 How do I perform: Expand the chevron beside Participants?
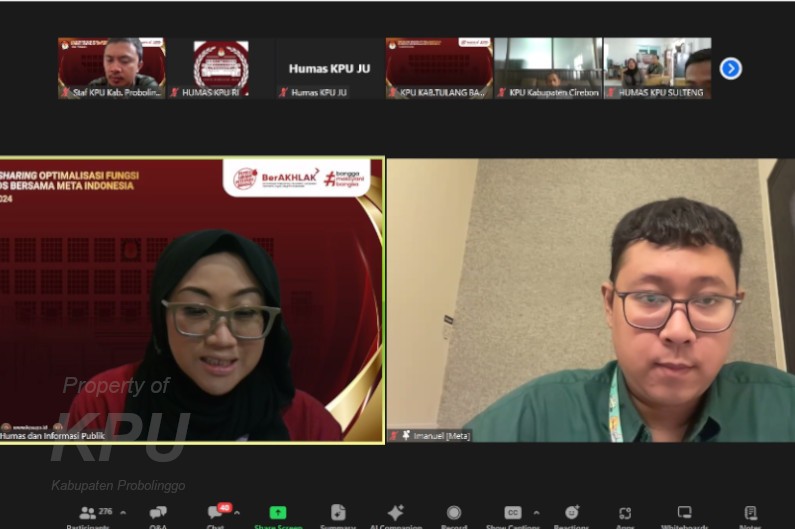[x=123, y=512]
